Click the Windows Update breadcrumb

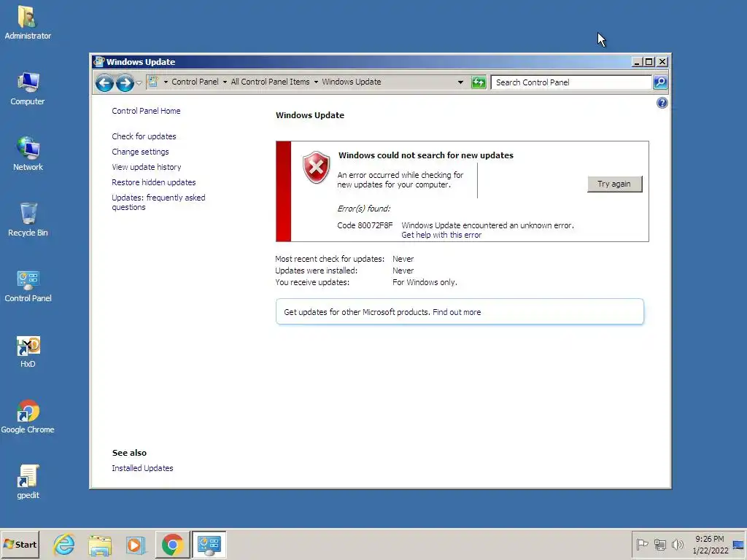tap(352, 82)
